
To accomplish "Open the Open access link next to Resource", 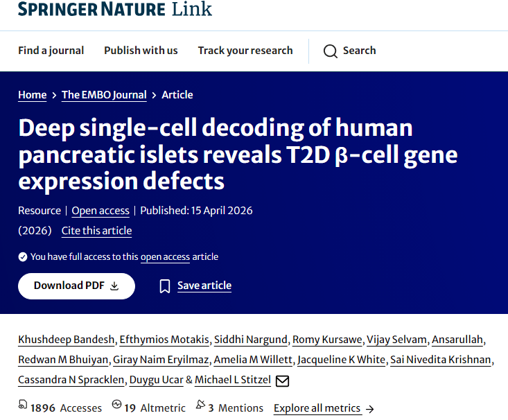I will (x=100, y=211).
